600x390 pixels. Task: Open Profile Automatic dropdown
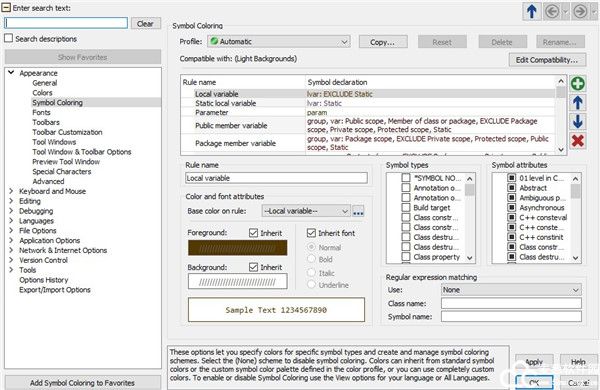[279, 41]
